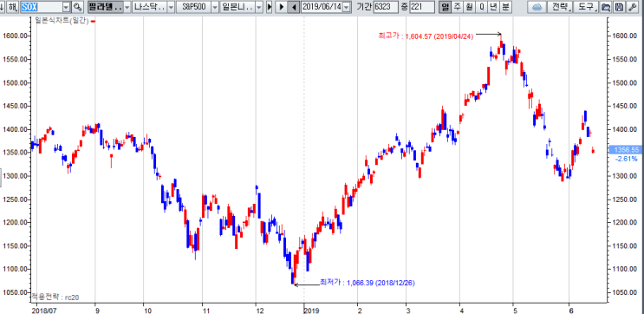
Task: Select the S&P500 index button
Action: (193, 7)
